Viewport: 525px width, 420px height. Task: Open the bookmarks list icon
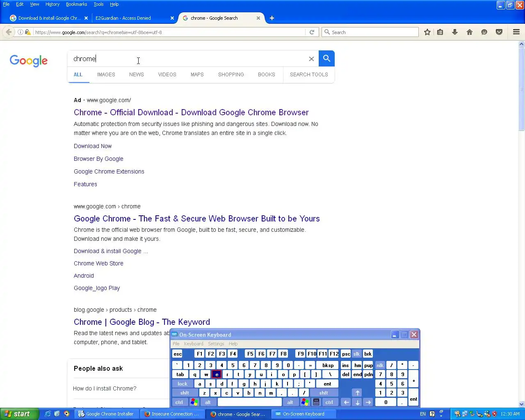[x=440, y=32]
